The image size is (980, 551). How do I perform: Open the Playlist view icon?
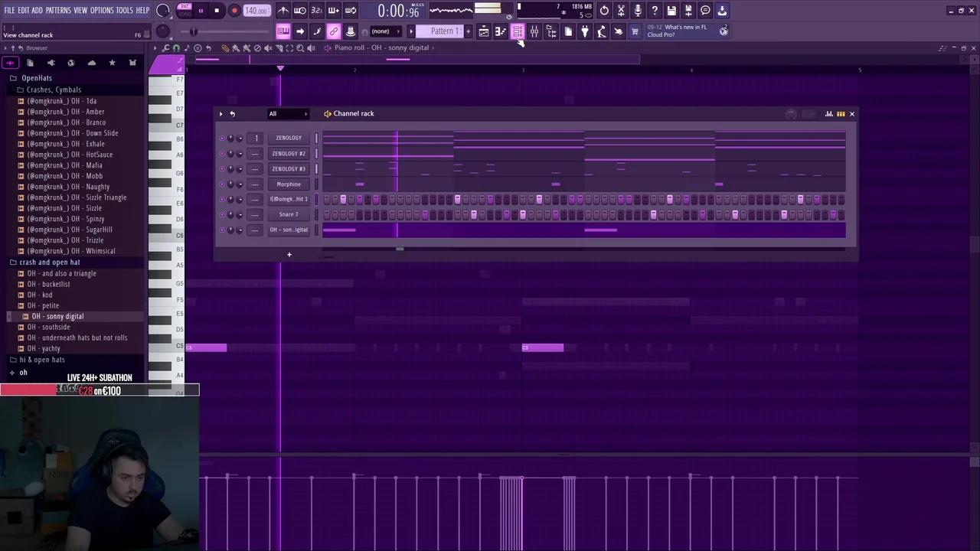pos(484,31)
